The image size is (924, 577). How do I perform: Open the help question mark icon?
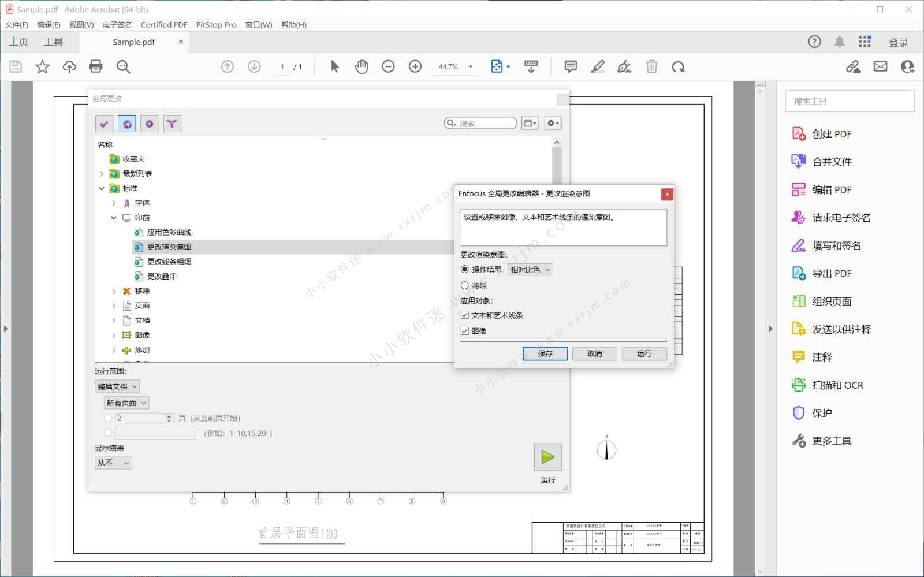point(814,42)
